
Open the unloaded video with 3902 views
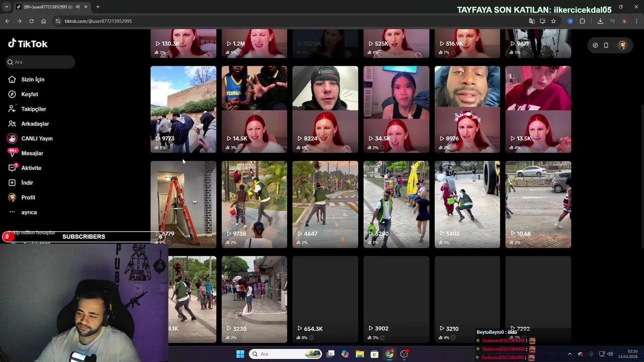coord(396,299)
